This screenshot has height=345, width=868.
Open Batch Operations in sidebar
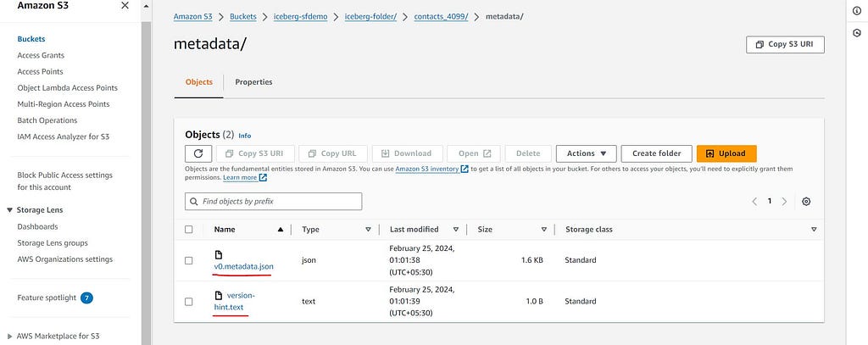(47, 120)
